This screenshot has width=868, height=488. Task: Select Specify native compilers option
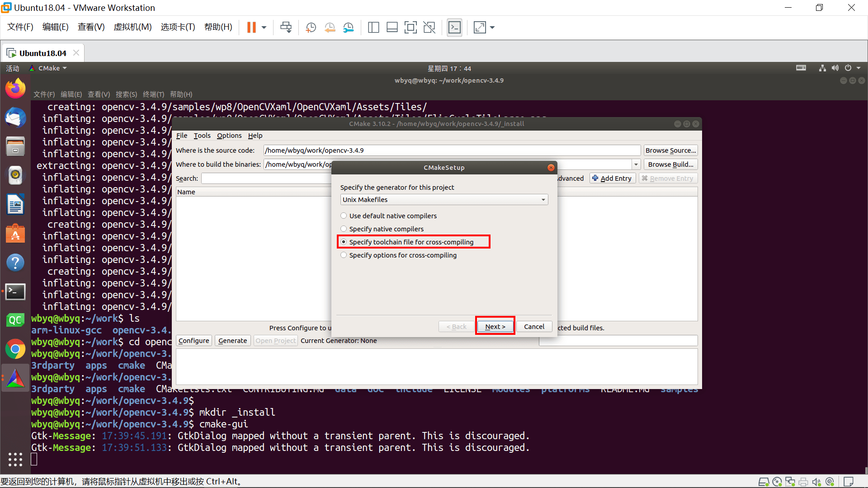[382, 229]
